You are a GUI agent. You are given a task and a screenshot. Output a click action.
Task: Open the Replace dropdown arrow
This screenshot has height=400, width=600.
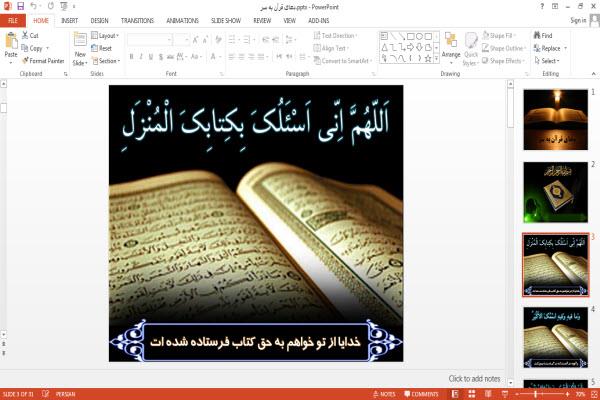(x=565, y=48)
